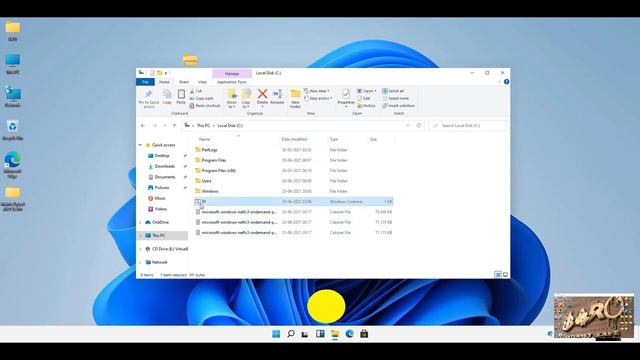Viewport: 640px width, 360px height.
Task: Open Search from the taskbar magnifier
Action: pyautogui.click(x=291, y=334)
